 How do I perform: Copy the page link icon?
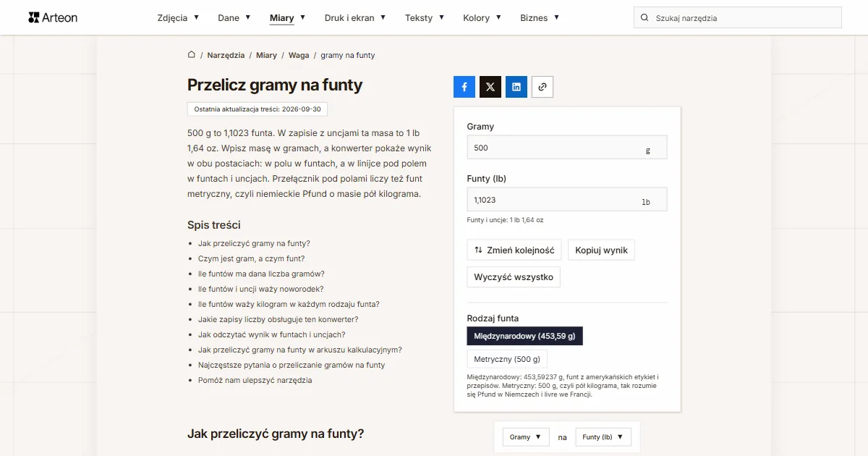tap(542, 87)
